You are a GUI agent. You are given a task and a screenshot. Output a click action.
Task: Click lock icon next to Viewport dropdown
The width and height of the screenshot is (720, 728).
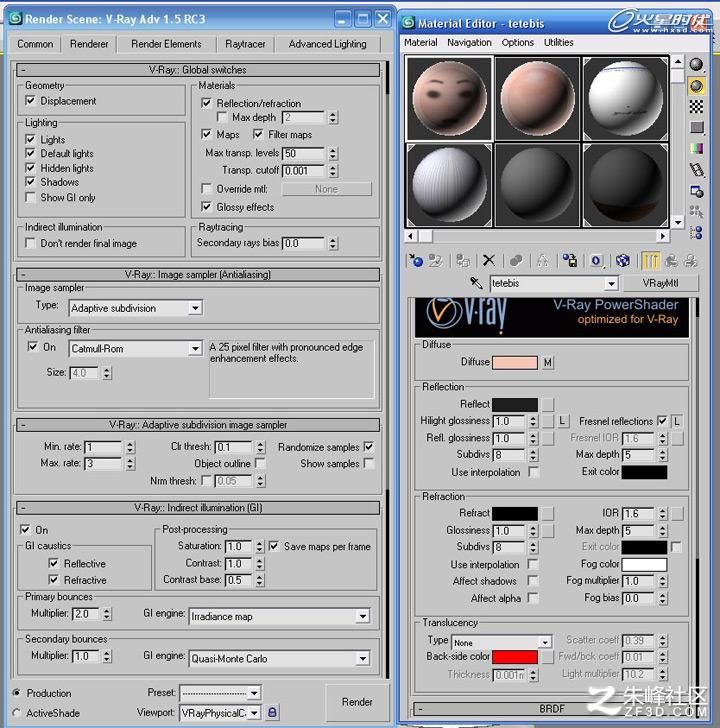(272, 712)
